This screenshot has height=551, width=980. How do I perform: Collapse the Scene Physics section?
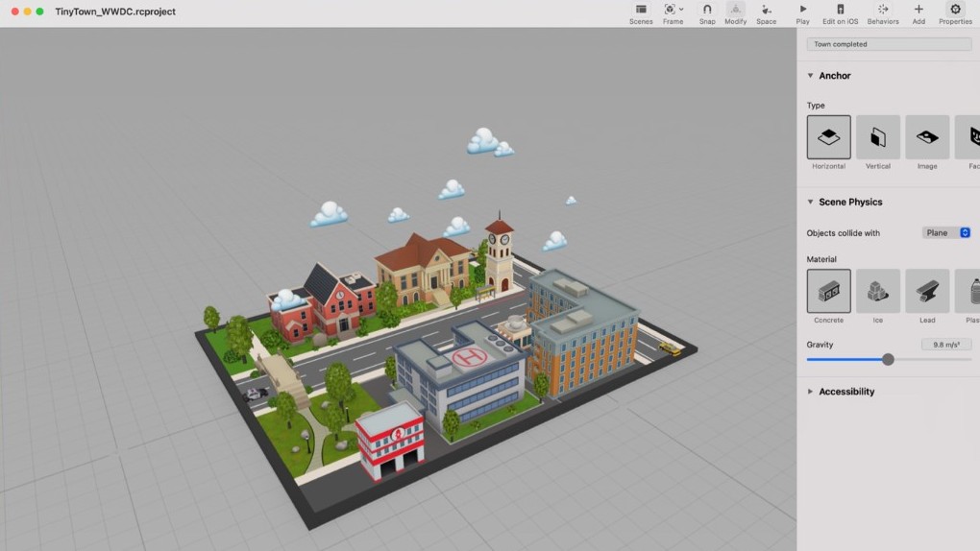pyautogui.click(x=810, y=203)
